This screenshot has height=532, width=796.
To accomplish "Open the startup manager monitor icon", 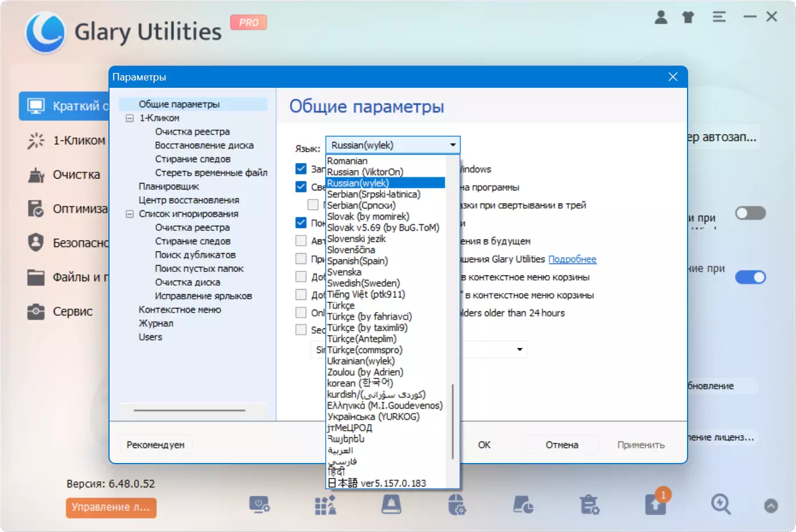I will [x=259, y=505].
